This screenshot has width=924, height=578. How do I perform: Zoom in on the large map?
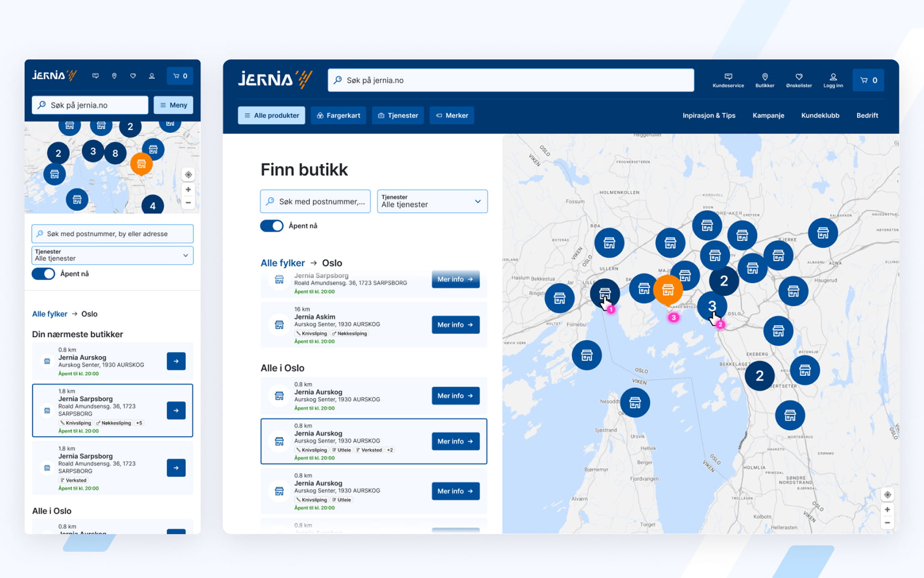coord(887,509)
